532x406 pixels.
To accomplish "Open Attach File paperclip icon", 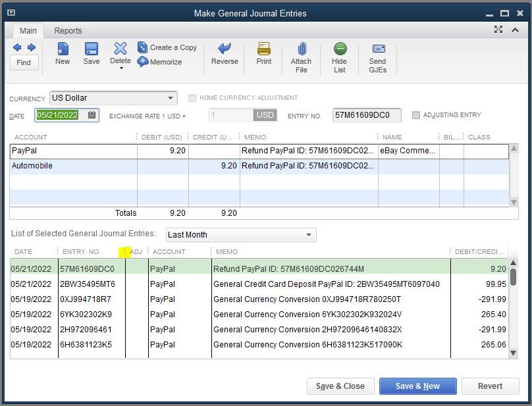I will click(x=302, y=49).
